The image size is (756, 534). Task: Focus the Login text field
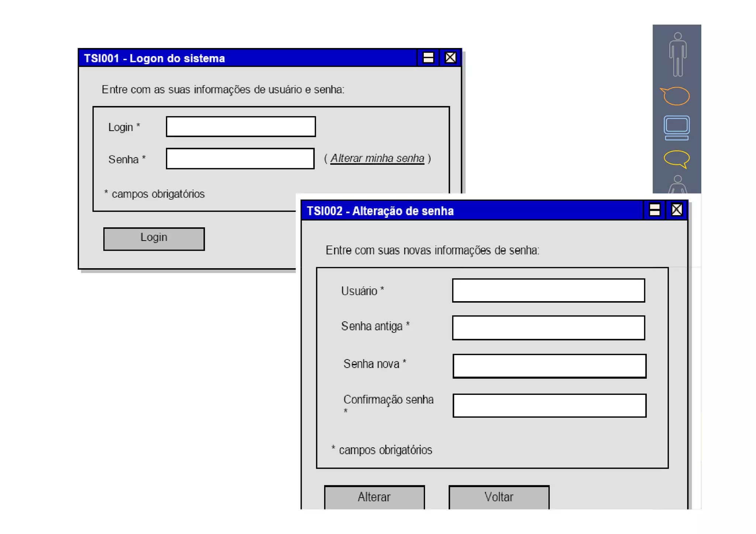(241, 127)
